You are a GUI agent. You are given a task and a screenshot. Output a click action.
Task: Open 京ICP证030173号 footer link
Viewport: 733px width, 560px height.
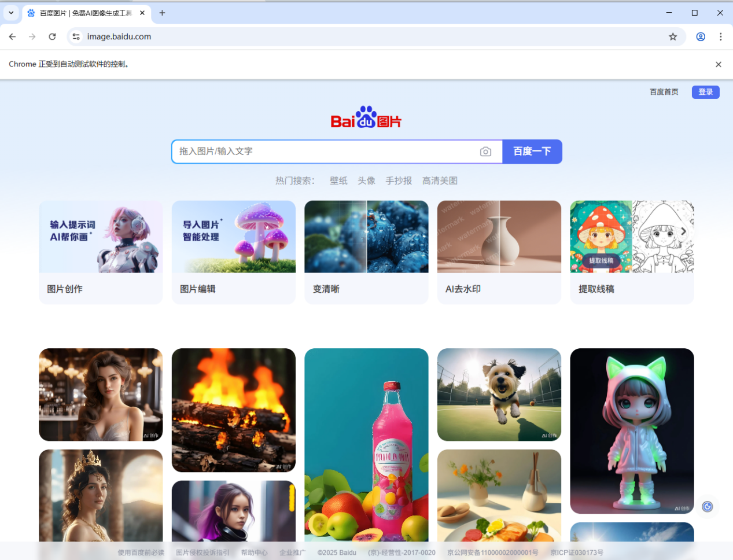pos(577,552)
